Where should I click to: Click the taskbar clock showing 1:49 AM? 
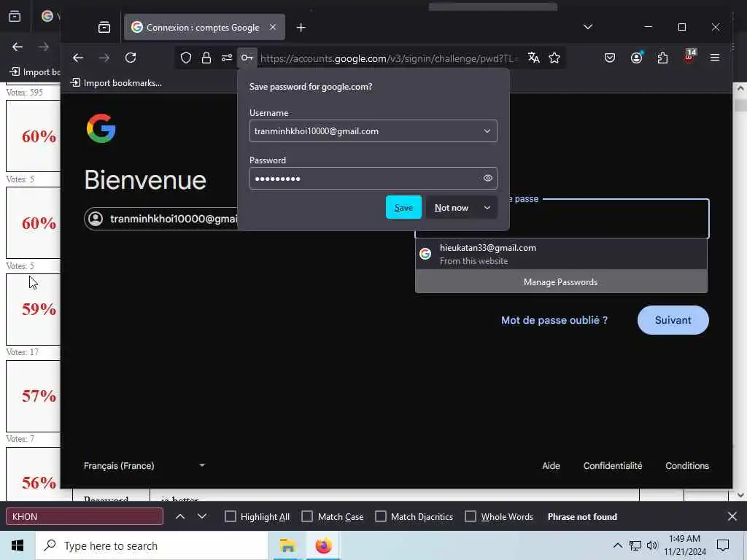click(x=684, y=545)
